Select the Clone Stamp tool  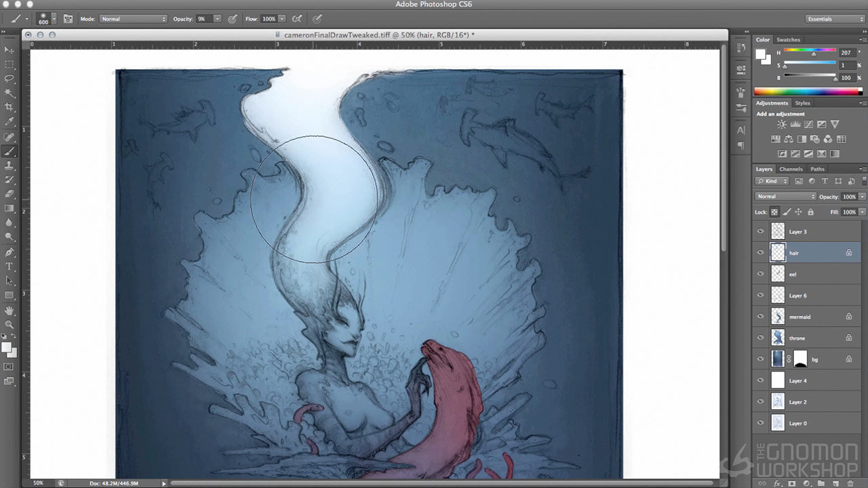[9, 165]
